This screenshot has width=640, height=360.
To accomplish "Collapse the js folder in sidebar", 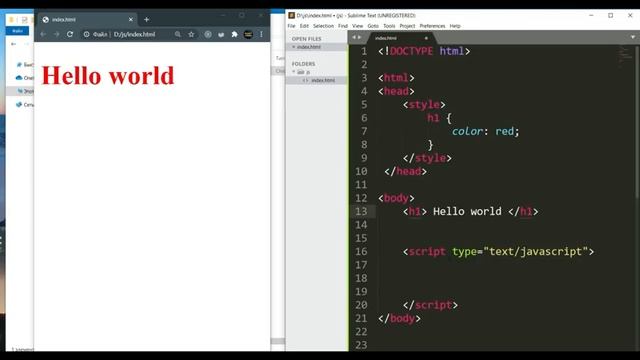I will [x=293, y=72].
